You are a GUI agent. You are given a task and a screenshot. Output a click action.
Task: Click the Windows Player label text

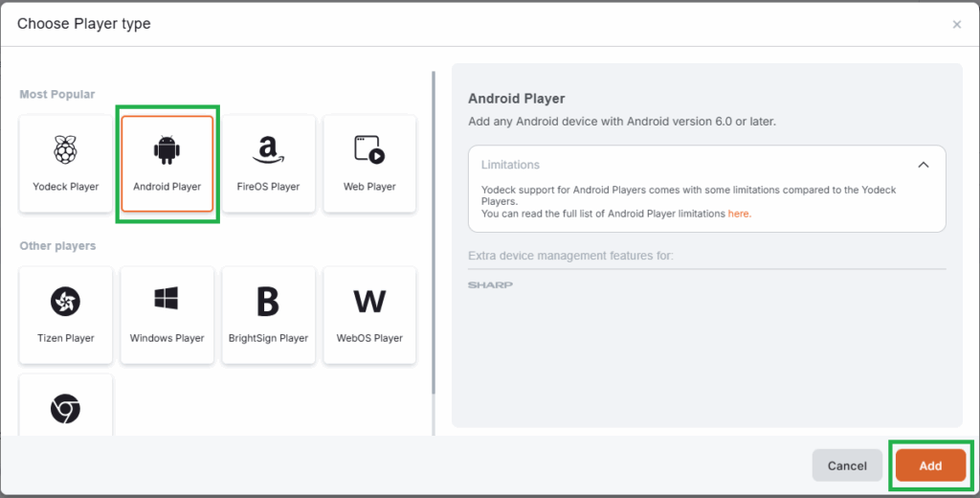(x=167, y=338)
